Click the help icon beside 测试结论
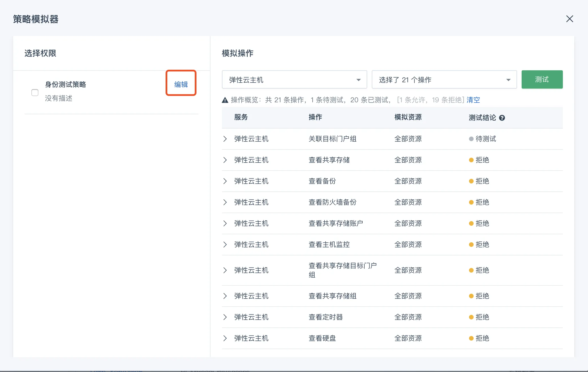Viewport: 588px width, 372px height. click(502, 118)
